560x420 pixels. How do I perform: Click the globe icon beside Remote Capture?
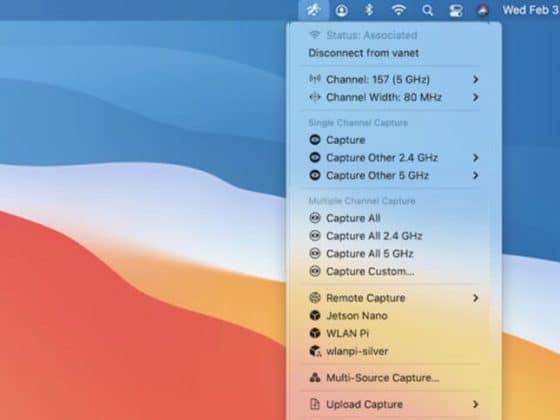point(315,298)
